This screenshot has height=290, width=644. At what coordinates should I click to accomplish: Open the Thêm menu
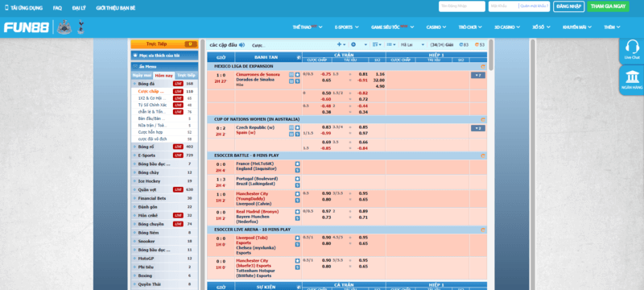click(x=612, y=27)
